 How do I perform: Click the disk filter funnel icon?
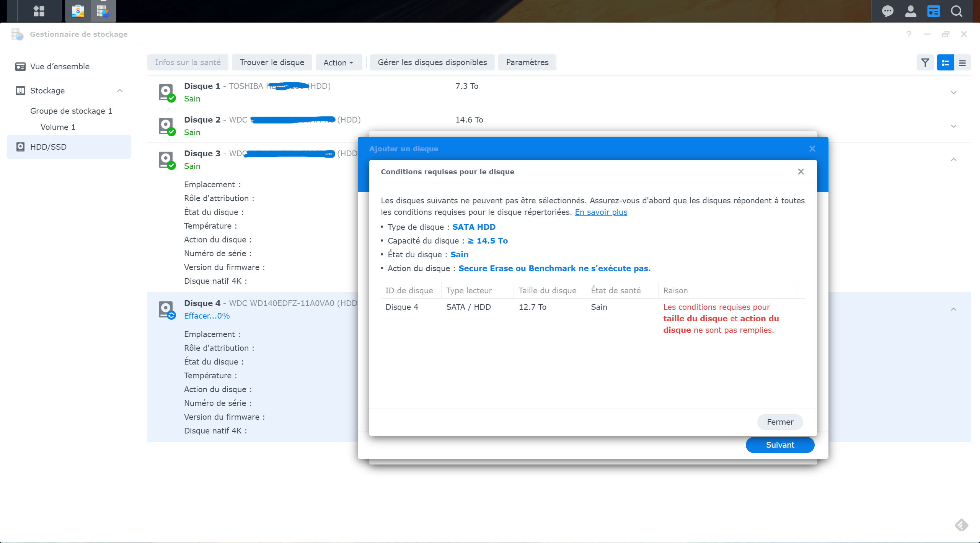(x=925, y=62)
